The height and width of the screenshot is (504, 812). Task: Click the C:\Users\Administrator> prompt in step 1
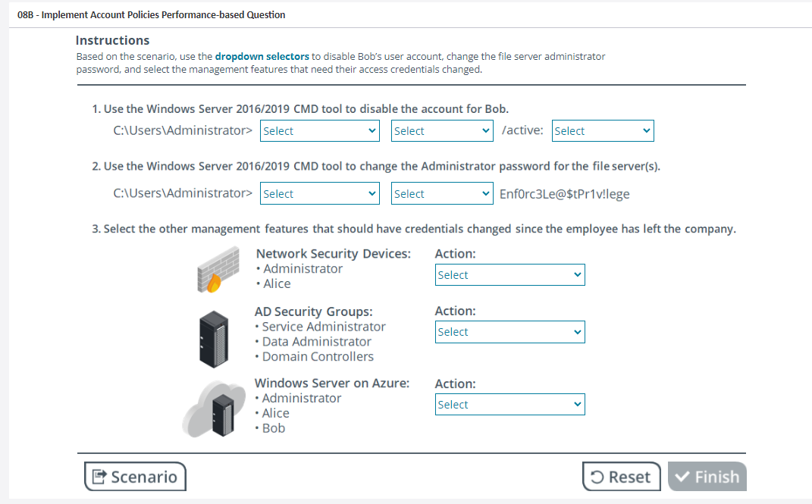(x=183, y=130)
